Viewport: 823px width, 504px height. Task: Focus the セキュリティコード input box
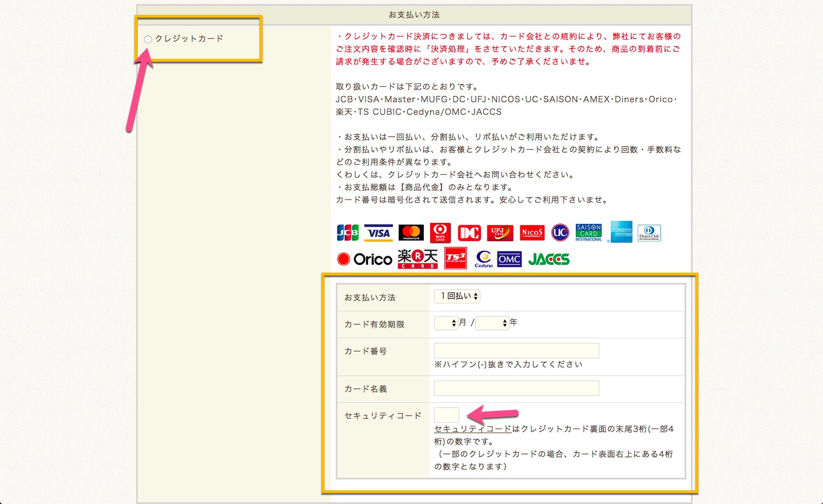(x=446, y=415)
